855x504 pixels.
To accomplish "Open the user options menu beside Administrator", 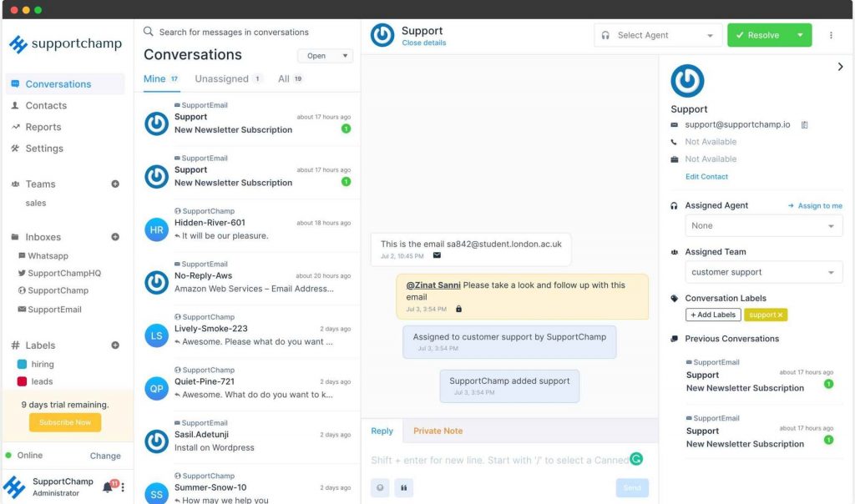I will click(x=123, y=487).
